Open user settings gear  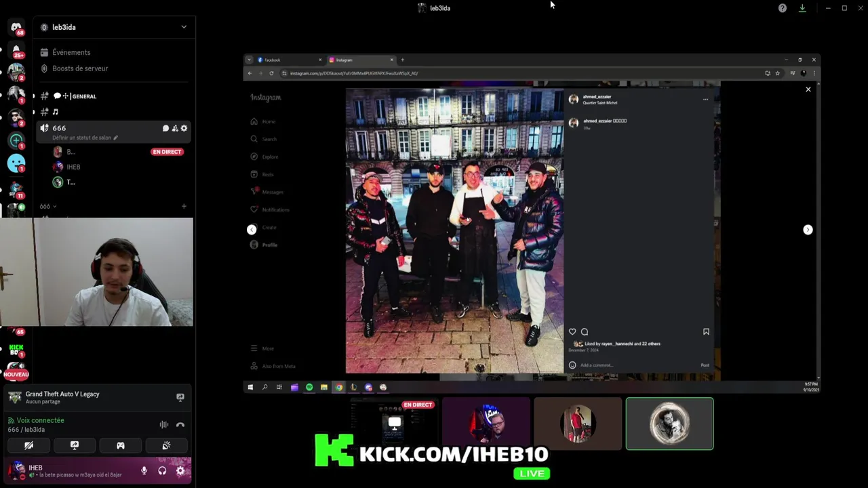click(x=180, y=470)
